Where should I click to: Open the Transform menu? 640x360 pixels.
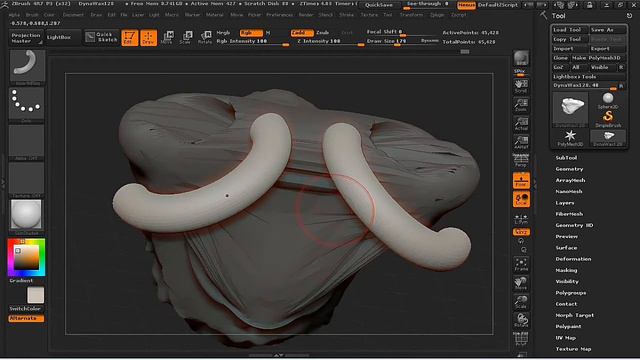411,15
